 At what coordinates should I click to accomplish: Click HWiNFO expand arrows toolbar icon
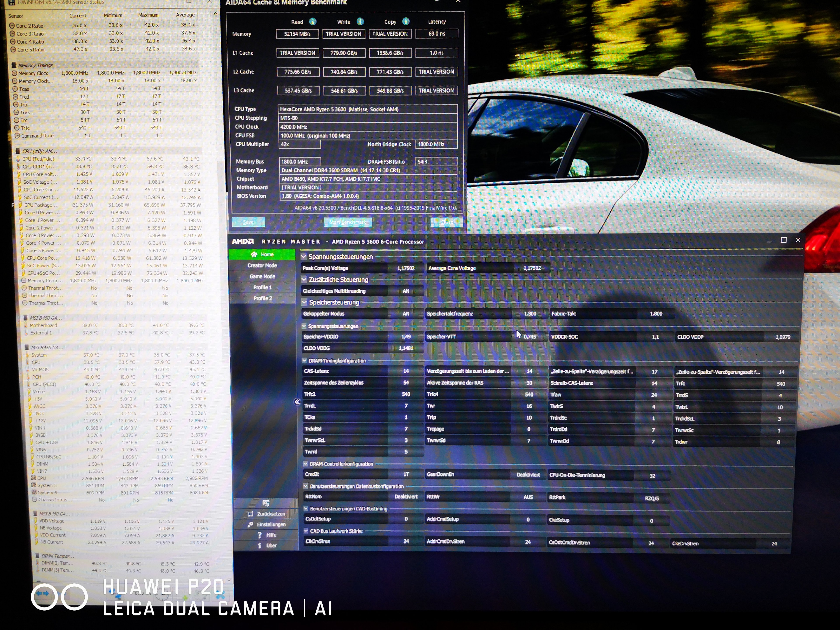point(42,593)
